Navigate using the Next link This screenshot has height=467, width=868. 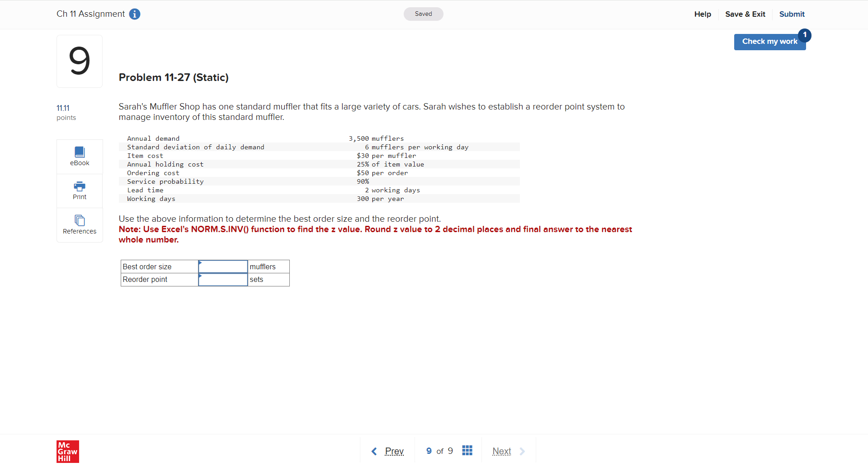(501, 451)
